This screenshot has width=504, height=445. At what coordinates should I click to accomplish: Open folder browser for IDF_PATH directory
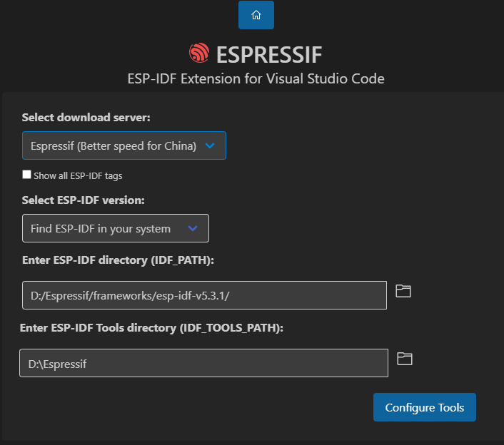tap(403, 291)
